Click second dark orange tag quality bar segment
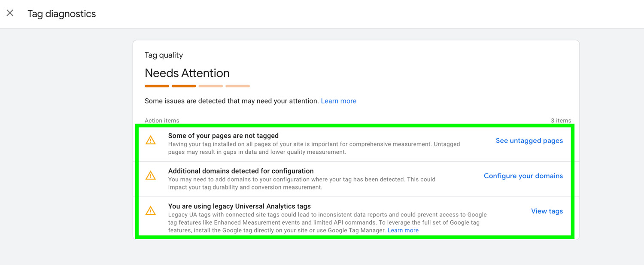Image resolution: width=644 pixels, height=265 pixels. [x=184, y=86]
